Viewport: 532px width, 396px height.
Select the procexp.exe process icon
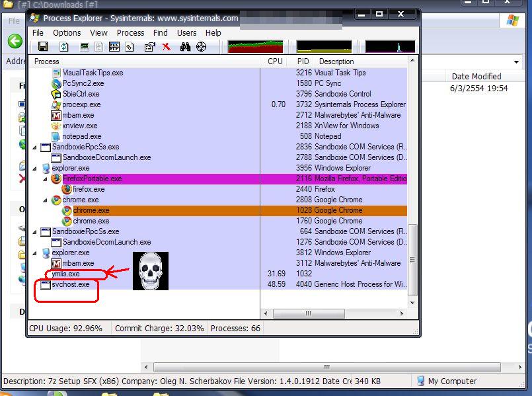[56, 105]
